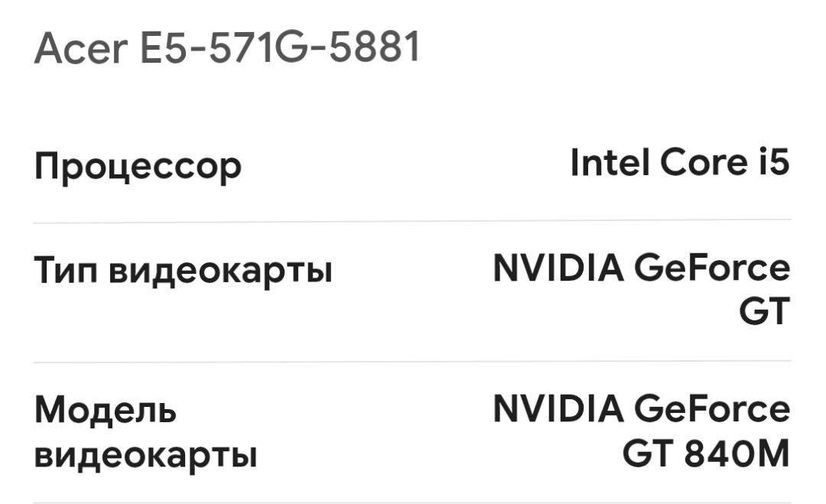Image resolution: width=826 pixels, height=504 pixels.
Task: Tap the word Модель in the last row
Action: [x=106, y=411]
